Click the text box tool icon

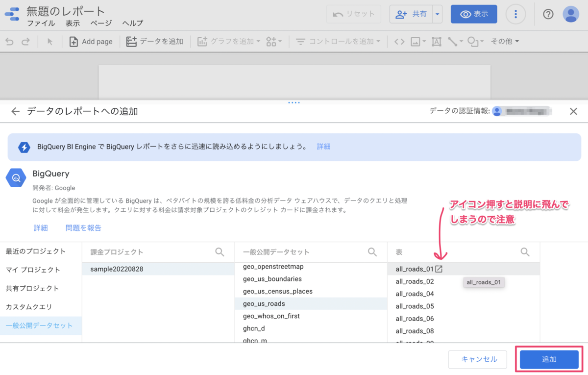437,42
